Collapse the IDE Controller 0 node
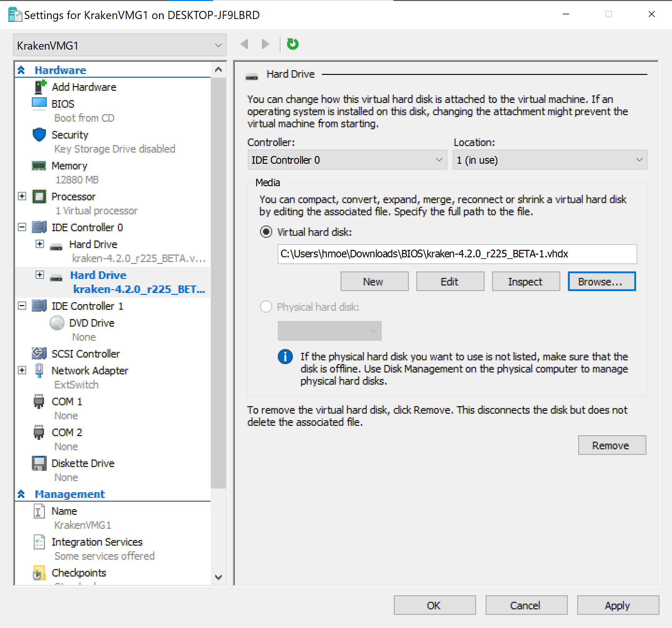This screenshot has width=672, height=628. [22, 227]
